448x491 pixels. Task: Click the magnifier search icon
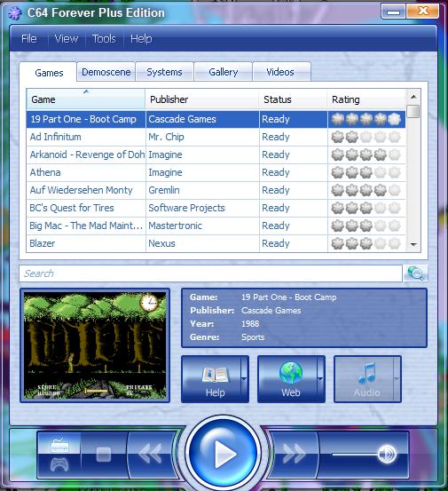click(x=415, y=273)
